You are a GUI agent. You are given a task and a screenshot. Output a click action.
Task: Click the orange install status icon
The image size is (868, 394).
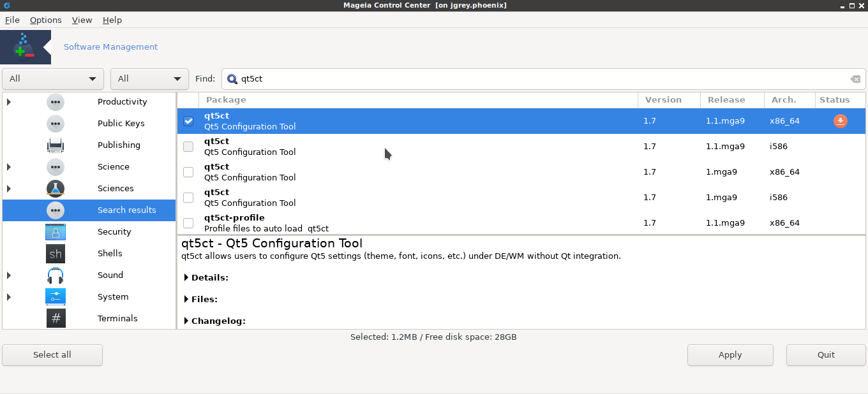point(841,121)
